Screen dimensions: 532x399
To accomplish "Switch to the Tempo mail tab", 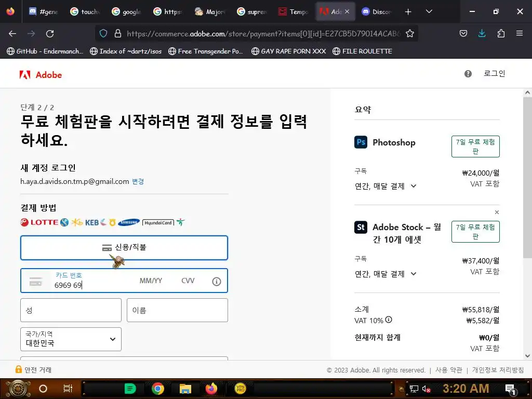I will [293, 12].
